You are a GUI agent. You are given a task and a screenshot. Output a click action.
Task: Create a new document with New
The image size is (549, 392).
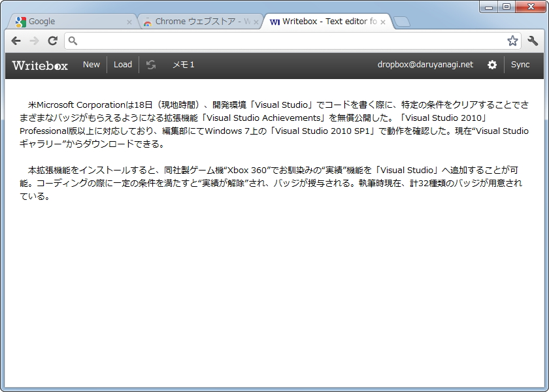point(91,65)
